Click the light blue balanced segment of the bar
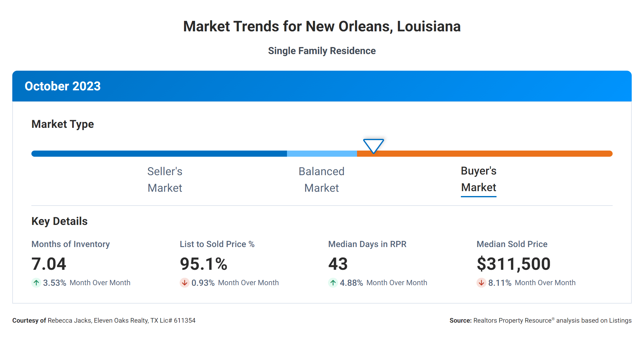 pyautogui.click(x=322, y=154)
